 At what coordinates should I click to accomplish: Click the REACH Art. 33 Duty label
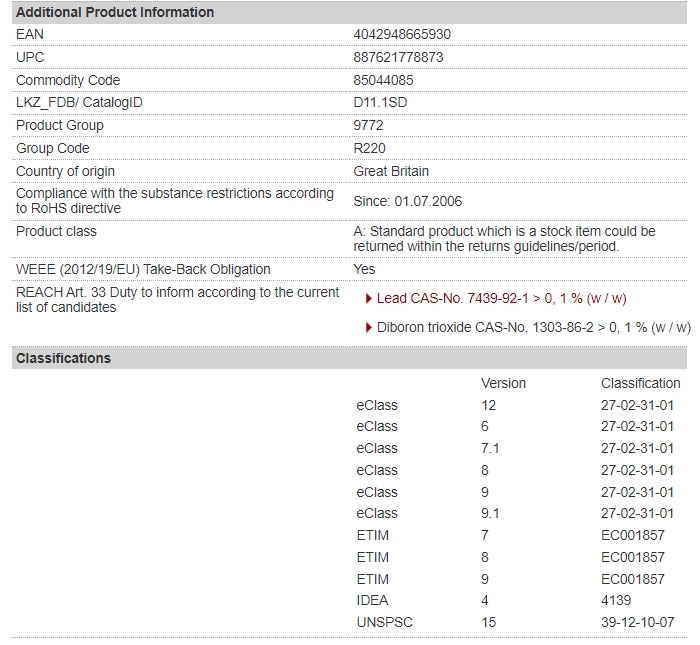[177, 300]
